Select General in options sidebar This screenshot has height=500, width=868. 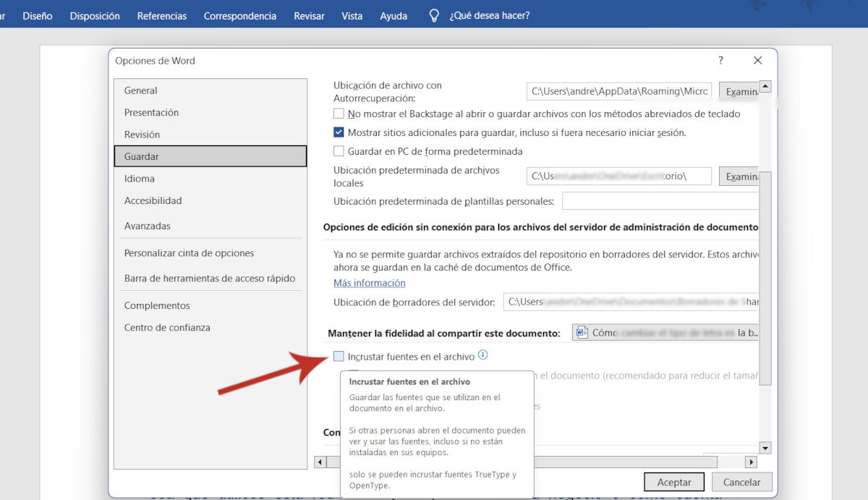pyautogui.click(x=210, y=90)
